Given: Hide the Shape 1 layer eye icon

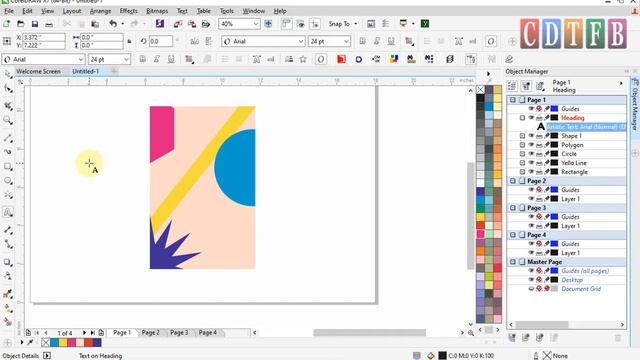Looking at the screenshot, I should tap(531, 136).
